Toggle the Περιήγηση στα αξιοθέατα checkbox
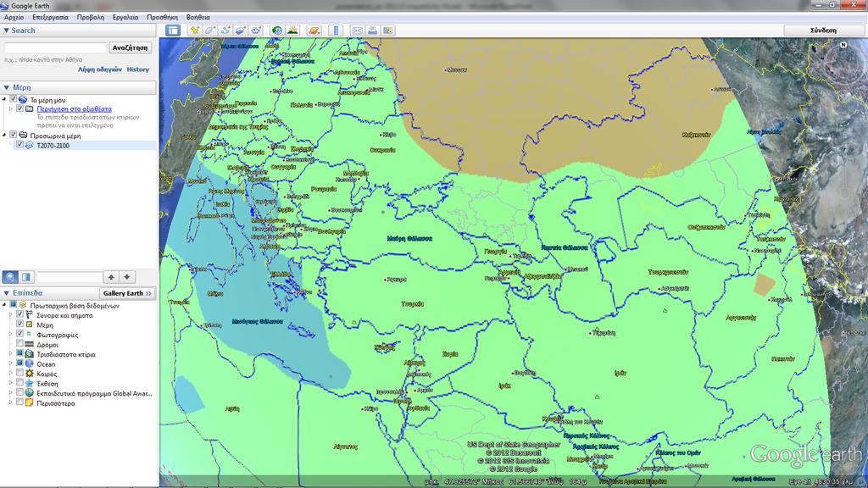 (20, 109)
